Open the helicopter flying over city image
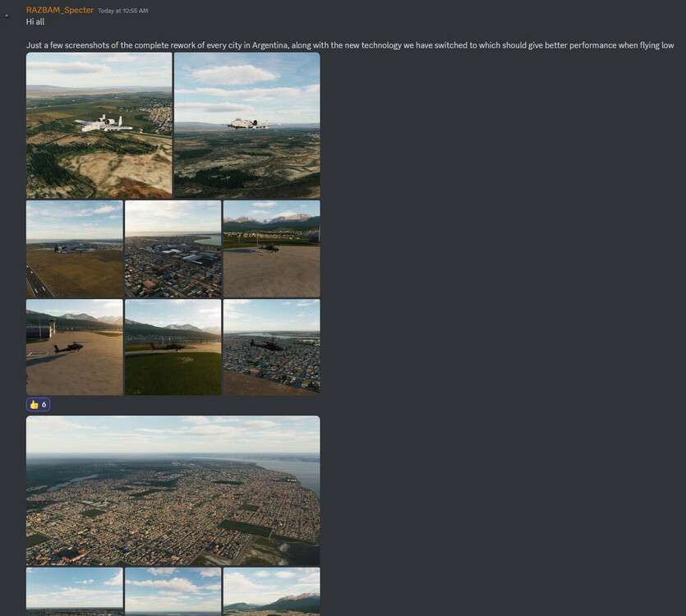686x616 pixels. point(271,347)
